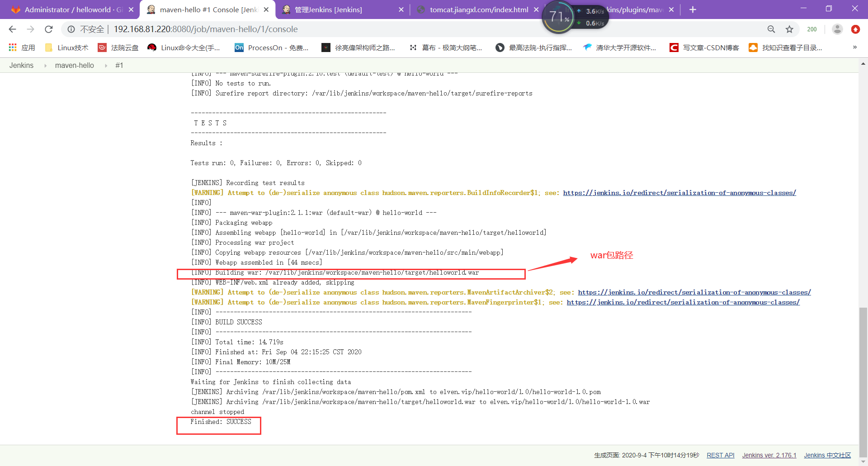The image size is (868, 466).
Task: Click the Packaging webapp log line
Action: pos(231,223)
